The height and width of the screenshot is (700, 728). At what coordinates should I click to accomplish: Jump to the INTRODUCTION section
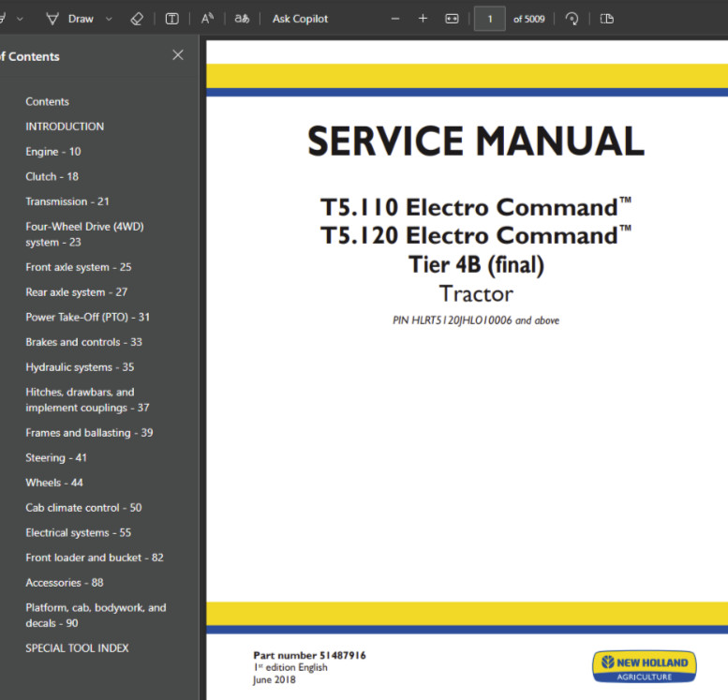click(x=65, y=127)
